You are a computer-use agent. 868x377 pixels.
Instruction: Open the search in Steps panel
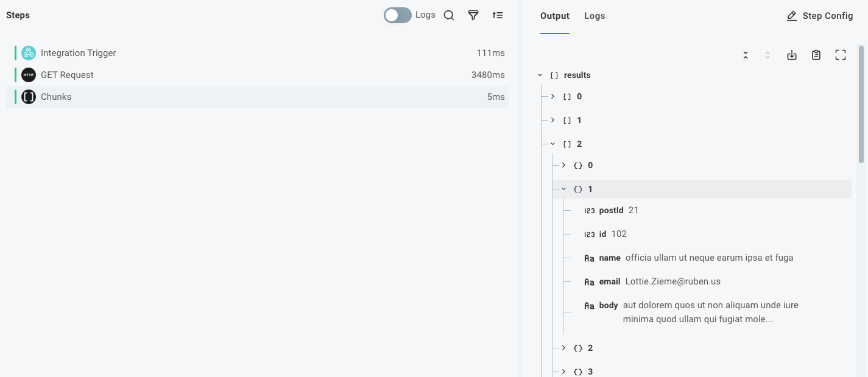449,15
